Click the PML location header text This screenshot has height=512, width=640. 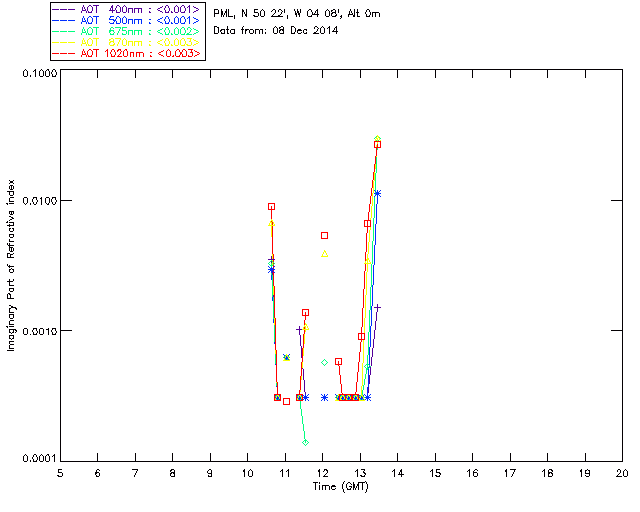click(x=297, y=14)
